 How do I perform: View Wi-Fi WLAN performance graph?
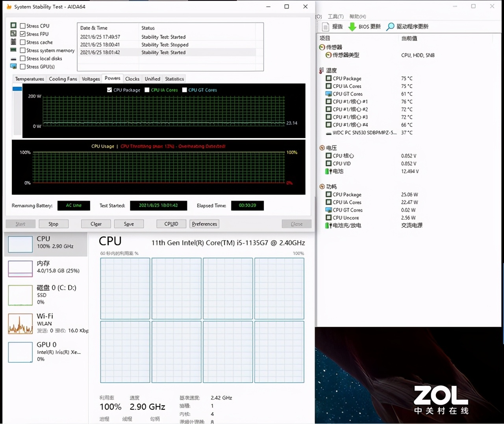(46, 323)
